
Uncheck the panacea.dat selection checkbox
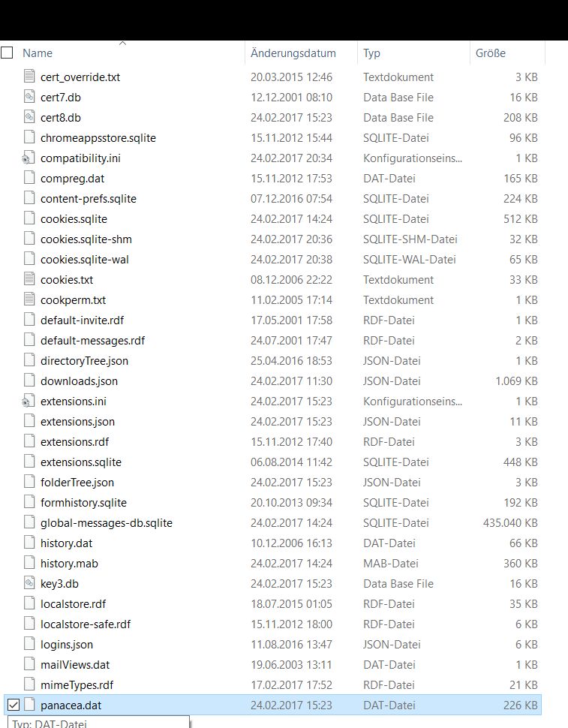[x=14, y=705]
